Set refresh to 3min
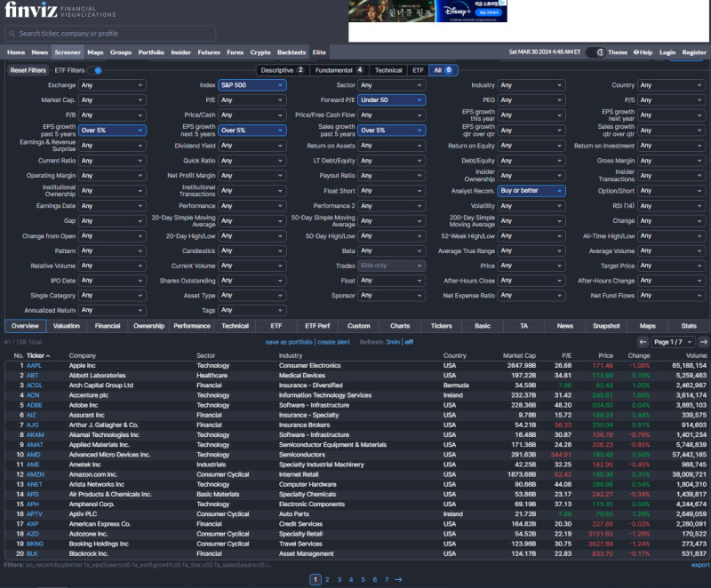This screenshot has height=588, width=711. tap(393, 342)
